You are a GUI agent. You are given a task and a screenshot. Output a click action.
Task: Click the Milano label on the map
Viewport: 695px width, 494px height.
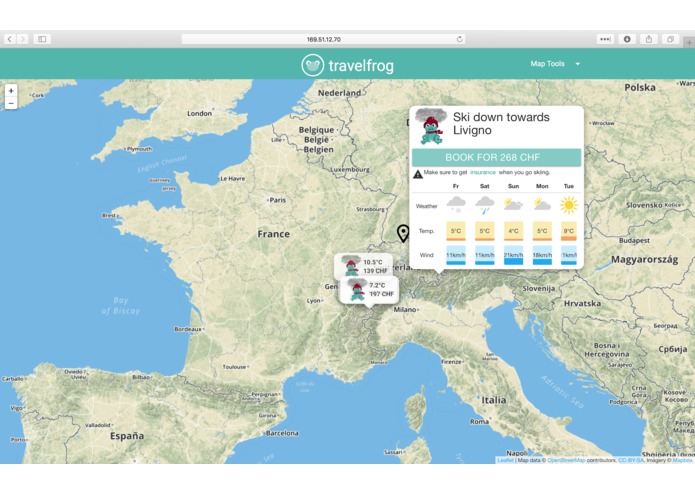pos(405,309)
